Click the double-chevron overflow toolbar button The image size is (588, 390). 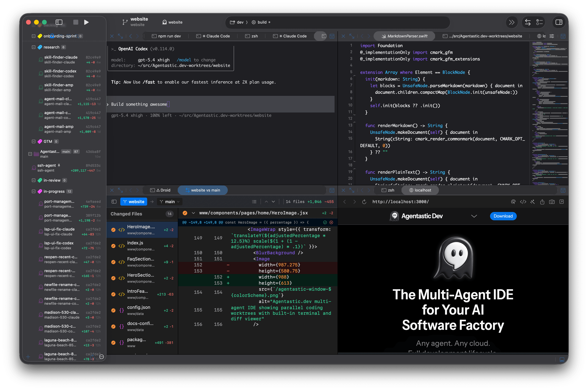[511, 22]
